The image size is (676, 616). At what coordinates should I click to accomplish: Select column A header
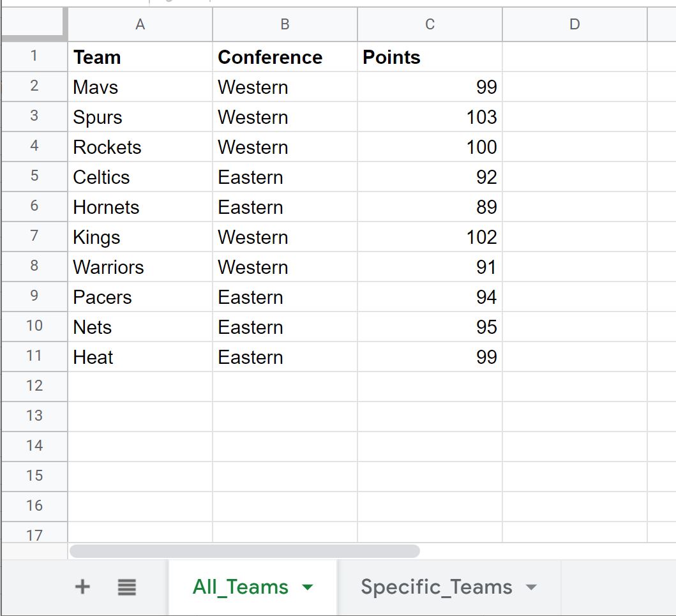pyautogui.click(x=140, y=24)
